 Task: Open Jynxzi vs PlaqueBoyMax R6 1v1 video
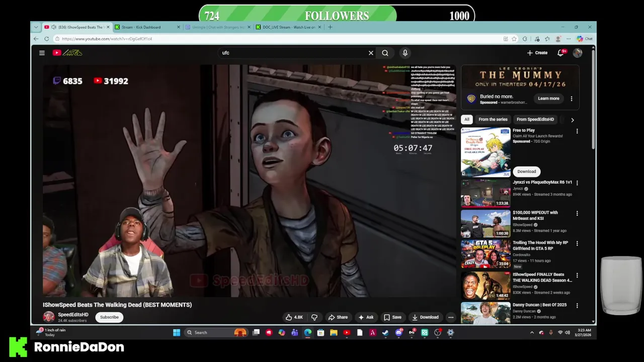coord(542,182)
